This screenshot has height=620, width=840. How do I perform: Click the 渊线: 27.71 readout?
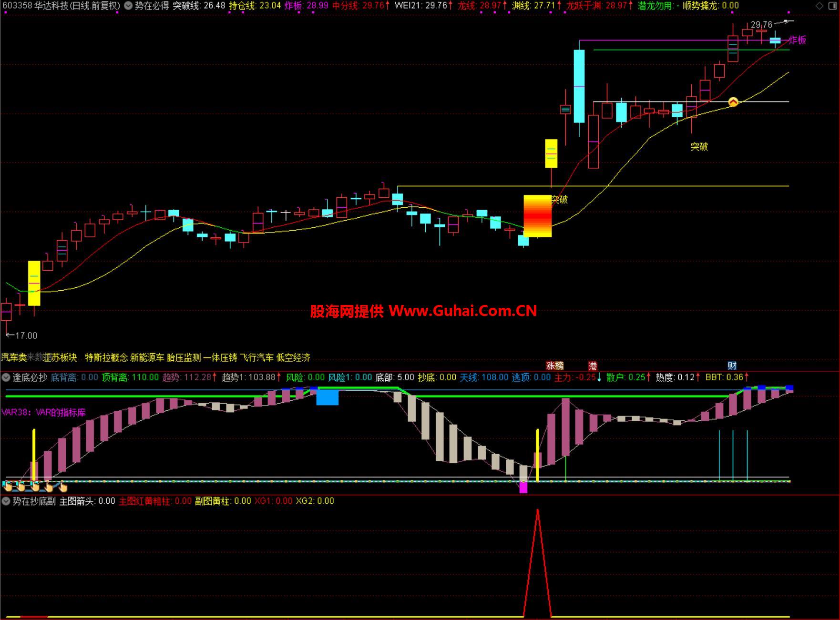(536, 6)
